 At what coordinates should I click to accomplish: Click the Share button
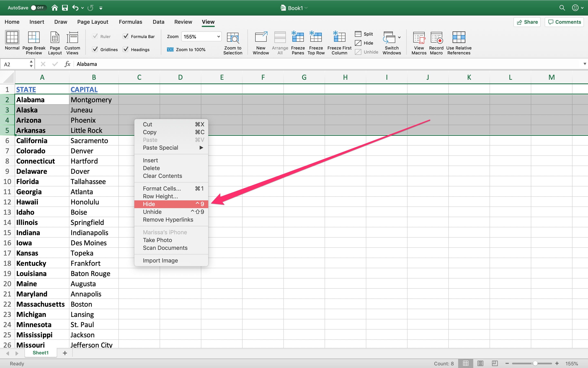527,22
